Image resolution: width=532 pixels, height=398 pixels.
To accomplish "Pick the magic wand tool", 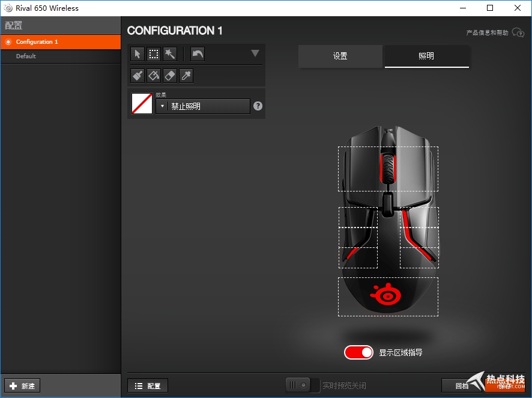I will [x=170, y=54].
